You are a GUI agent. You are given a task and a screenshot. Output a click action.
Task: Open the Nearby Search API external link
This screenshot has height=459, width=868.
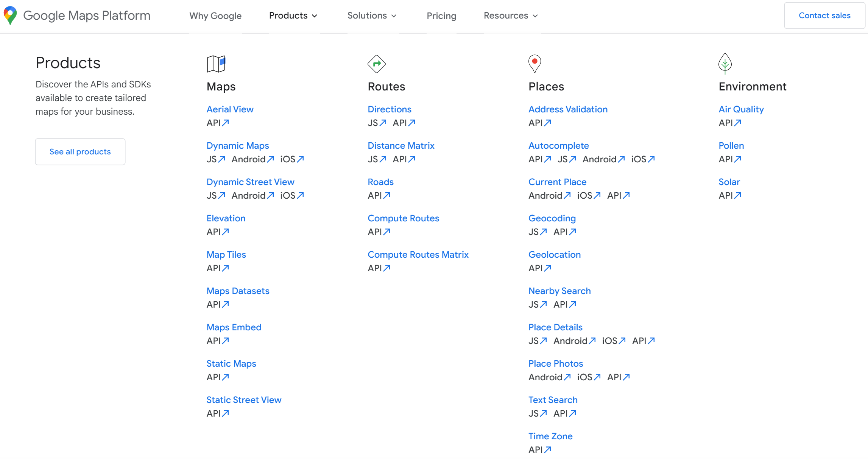565,305
